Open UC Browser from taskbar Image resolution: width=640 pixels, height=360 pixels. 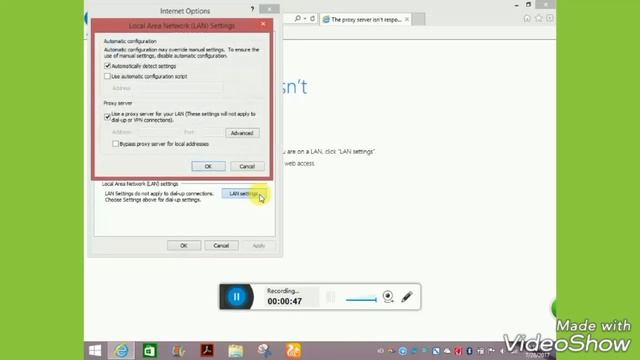coord(293,351)
